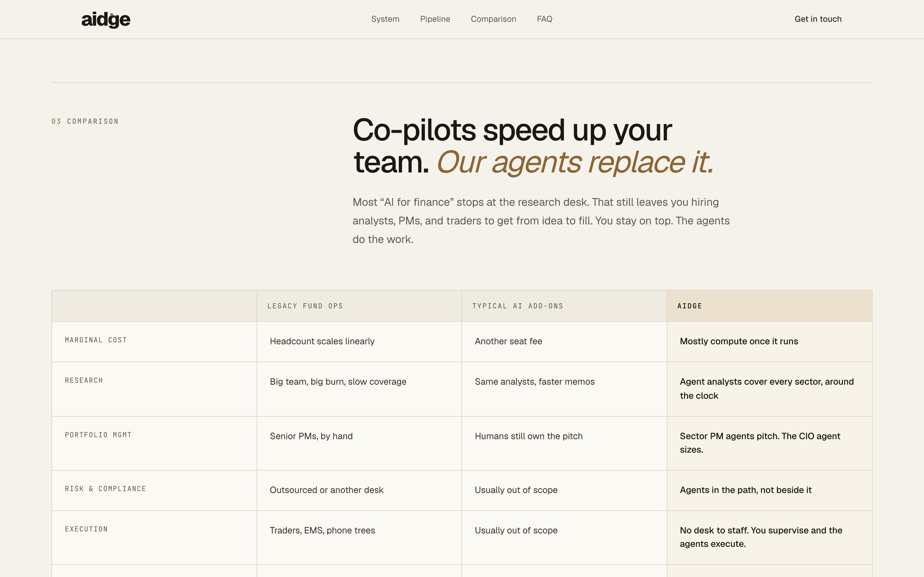Click the 'Our agents replace it.' headline text
The height and width of the screenshot is (577, 924).
pyautogui.click(x=575, y=162)
